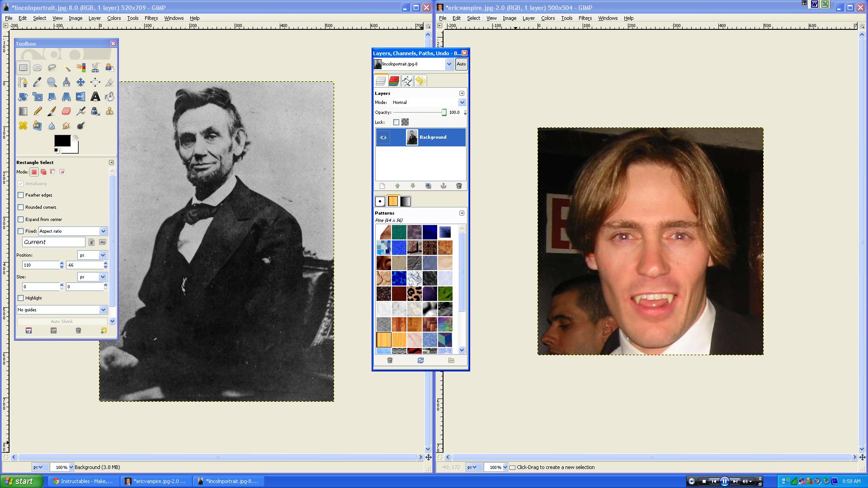The height and width of the screenshot is (488, 868).
Task: Toggle lock pixels checkbox in Layers
Action: point(396,122)
